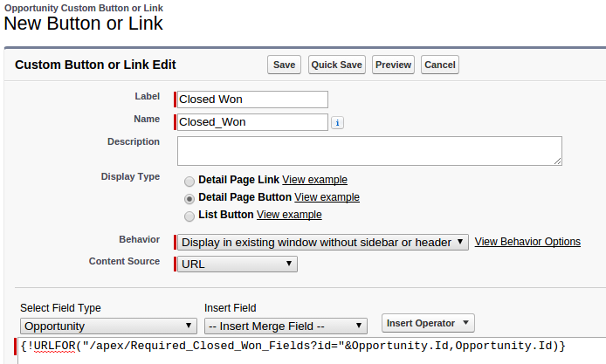This screenshot has width=606, height=364.
Task: Expand the Content Source dropdown
Action: click(x=238, y=263)
